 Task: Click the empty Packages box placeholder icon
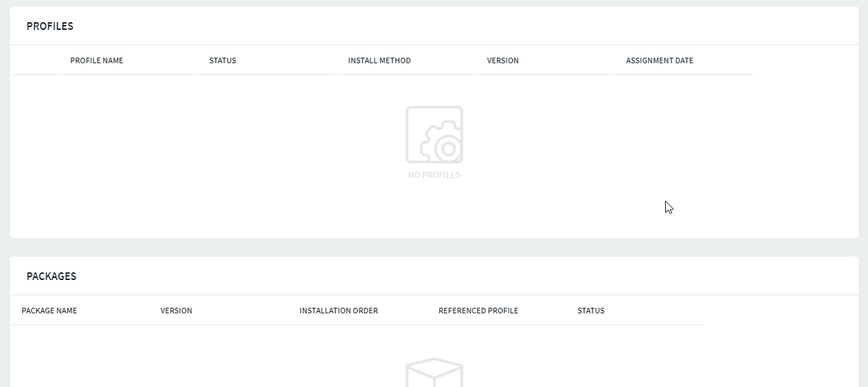pos(434,373)
